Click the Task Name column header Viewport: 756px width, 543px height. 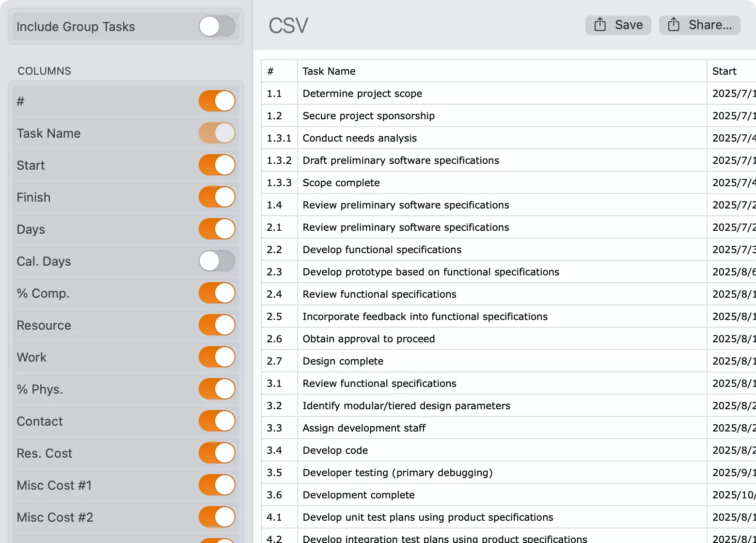(x=329, y=71)
